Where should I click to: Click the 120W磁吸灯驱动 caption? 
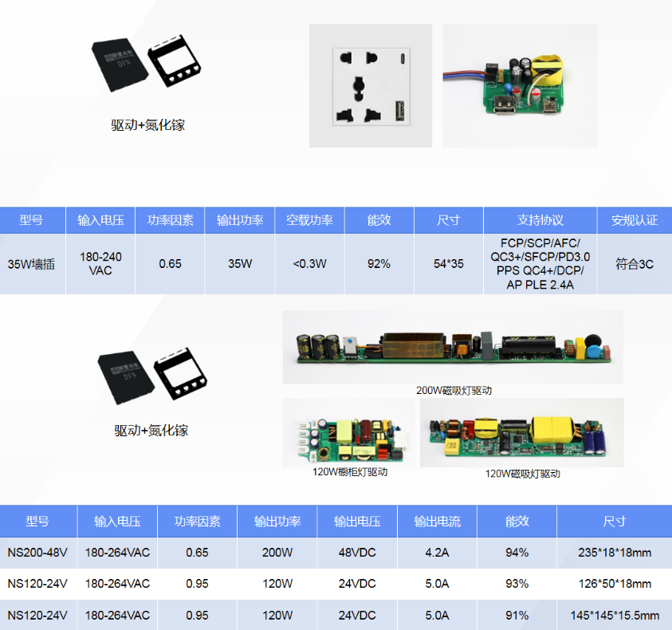coord(522,474)
